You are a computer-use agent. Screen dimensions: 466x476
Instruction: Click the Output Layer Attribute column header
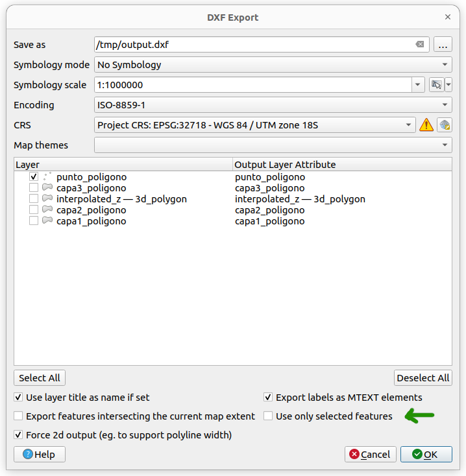tap(341, 165)
